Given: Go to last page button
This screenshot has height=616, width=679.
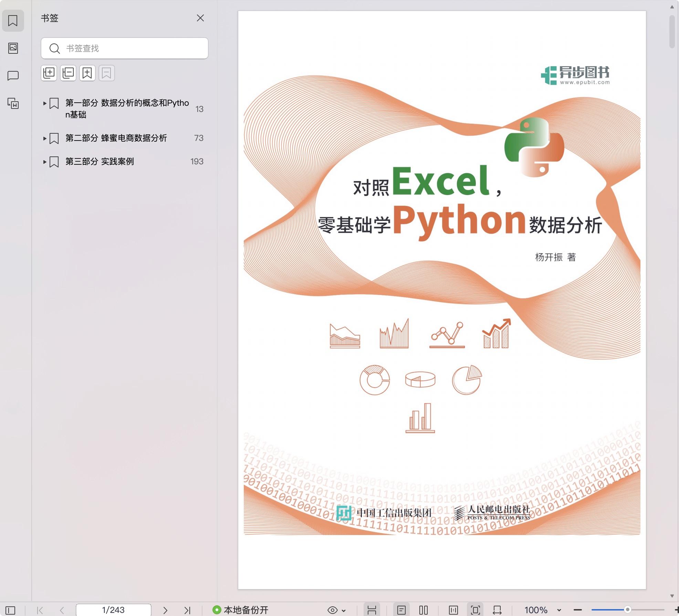Looking at the screenshot, I should click(x=187, y=610).
